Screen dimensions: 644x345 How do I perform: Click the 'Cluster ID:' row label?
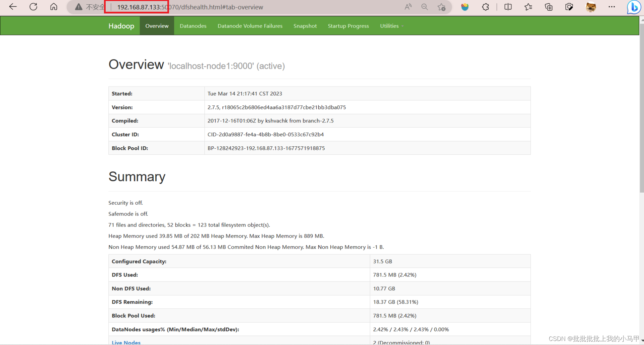click(x=125, y=135)
